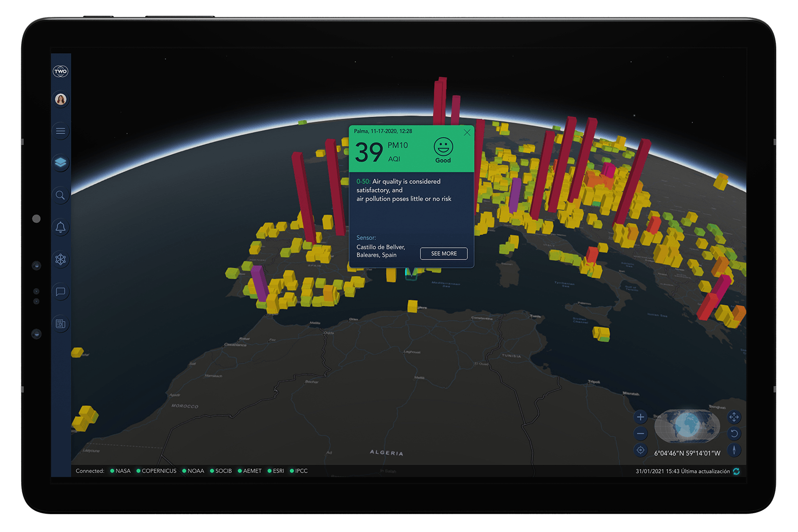The height and width of the screenshot is (532, 798).
Task: Click the world minimap thumbnail
Action: pyautogui.click(x=687, y=426)
